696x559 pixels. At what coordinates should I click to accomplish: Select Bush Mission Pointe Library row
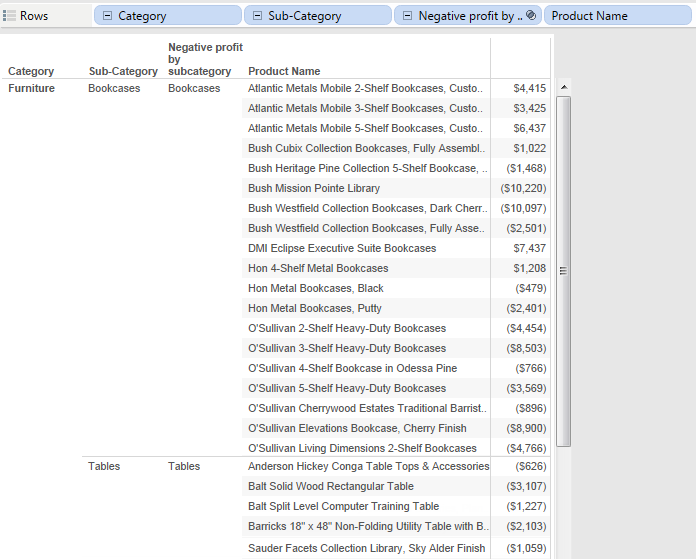(x=314, y=188)
